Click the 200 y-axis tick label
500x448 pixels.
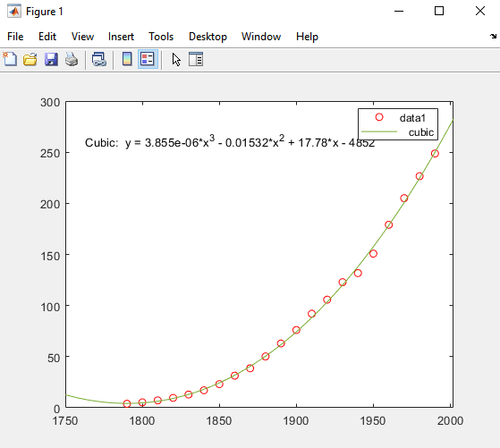pyautogui.click(x=50, y=205)
